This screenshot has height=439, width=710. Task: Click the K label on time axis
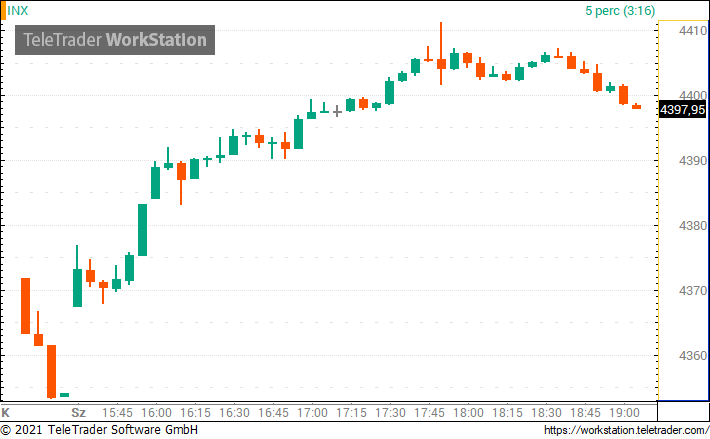tap(5, 413)
